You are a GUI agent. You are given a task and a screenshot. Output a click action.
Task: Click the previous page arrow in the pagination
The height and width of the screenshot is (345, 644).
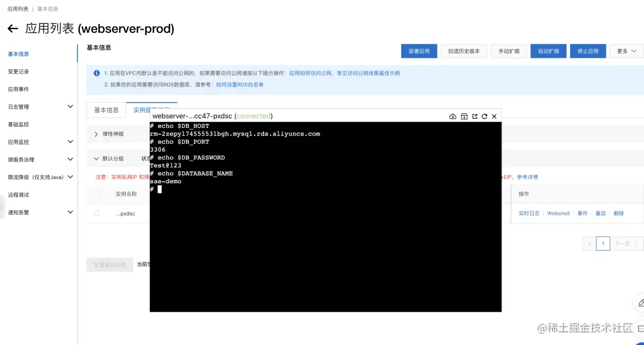click(589, 244)
